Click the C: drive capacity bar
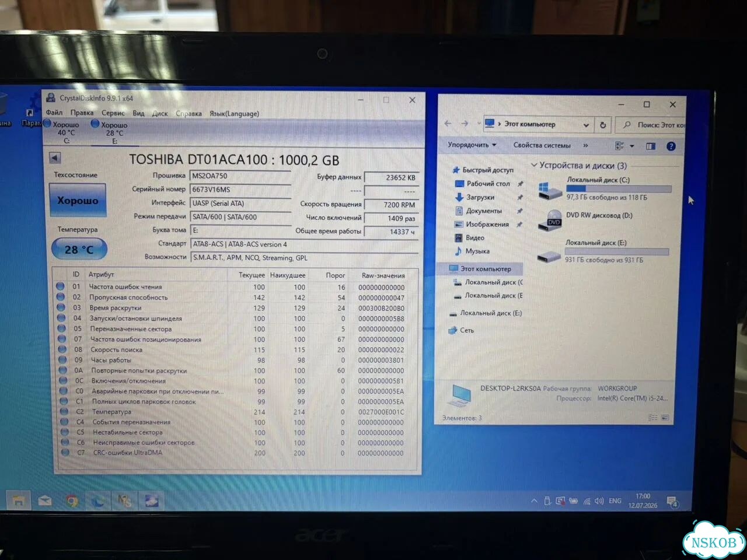747x560 pixels. click(619, 188)
